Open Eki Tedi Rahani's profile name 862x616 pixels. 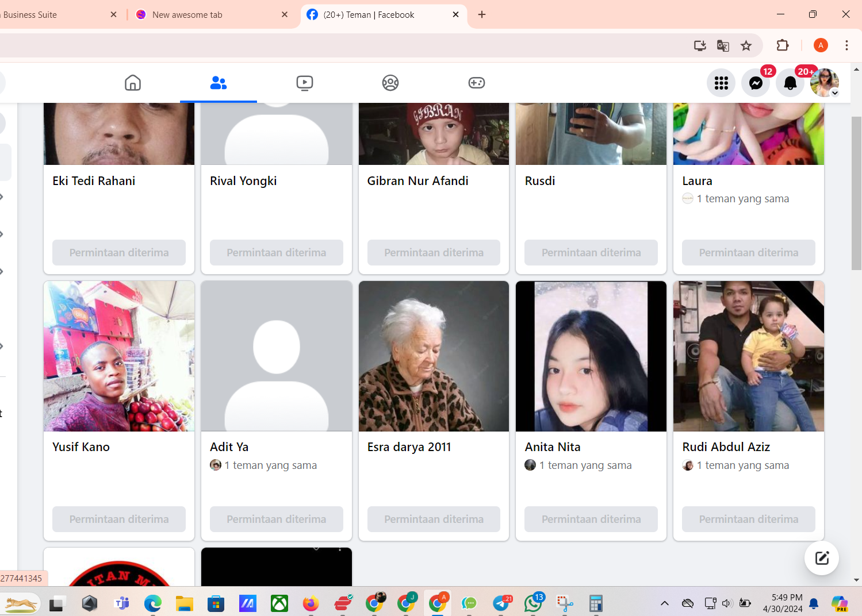(x=94, y=181)
